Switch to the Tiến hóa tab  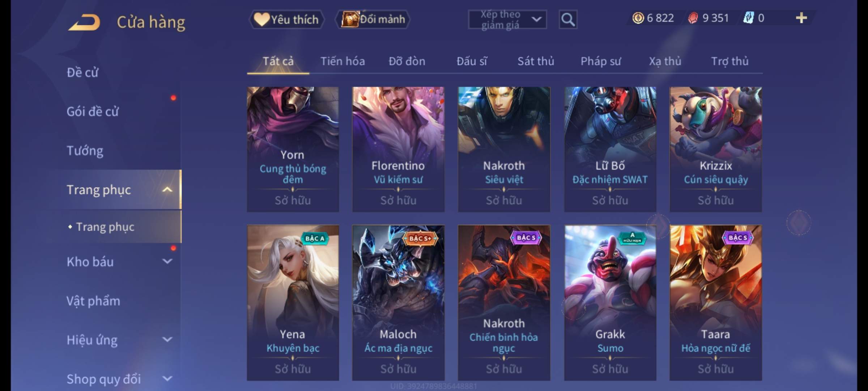(x=342, y=61)
